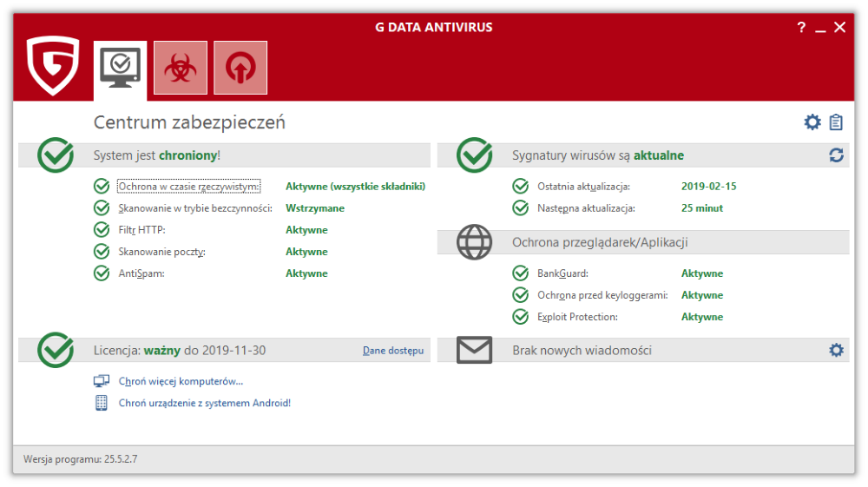Click the large checkmark beside Sygnatury wirusów
The height and width of the screenshot is (487, 868).
point(475,155)
